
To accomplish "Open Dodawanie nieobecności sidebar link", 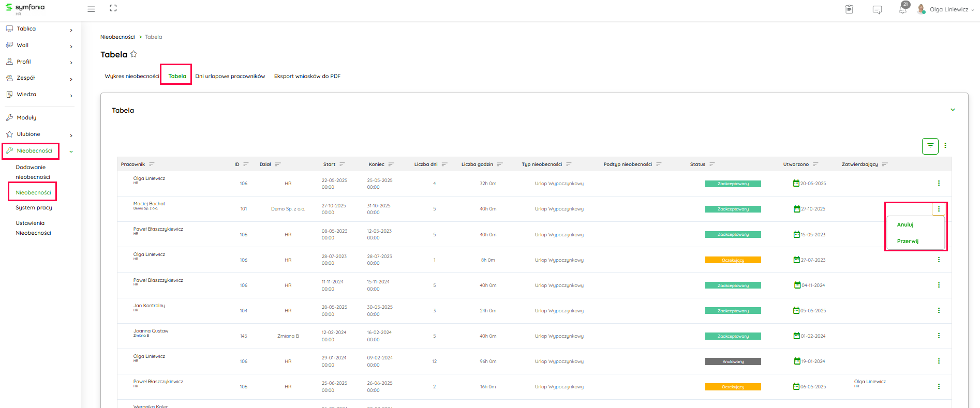I will [x=33, y=172].
